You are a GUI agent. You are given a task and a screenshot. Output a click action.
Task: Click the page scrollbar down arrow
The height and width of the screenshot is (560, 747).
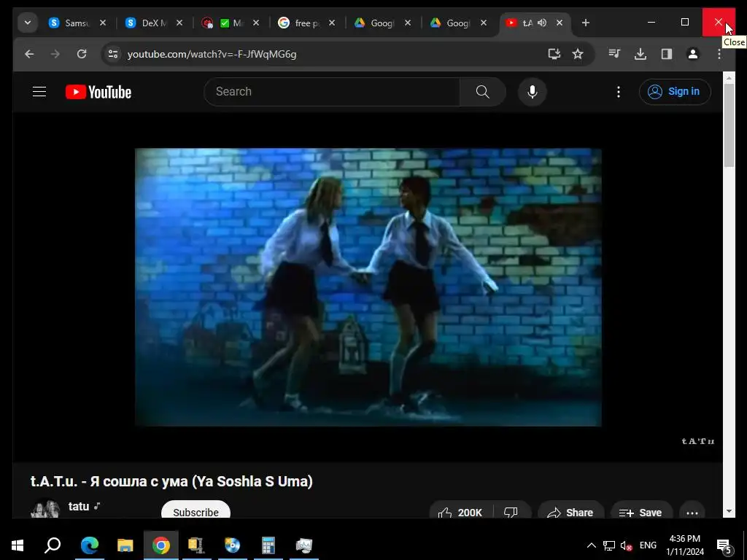point(729,512)
